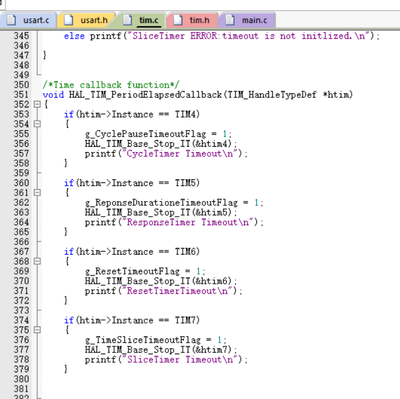Click the file icon on usart.c tab
Screen dimensions: 400x399
click(x=11, y=20)
